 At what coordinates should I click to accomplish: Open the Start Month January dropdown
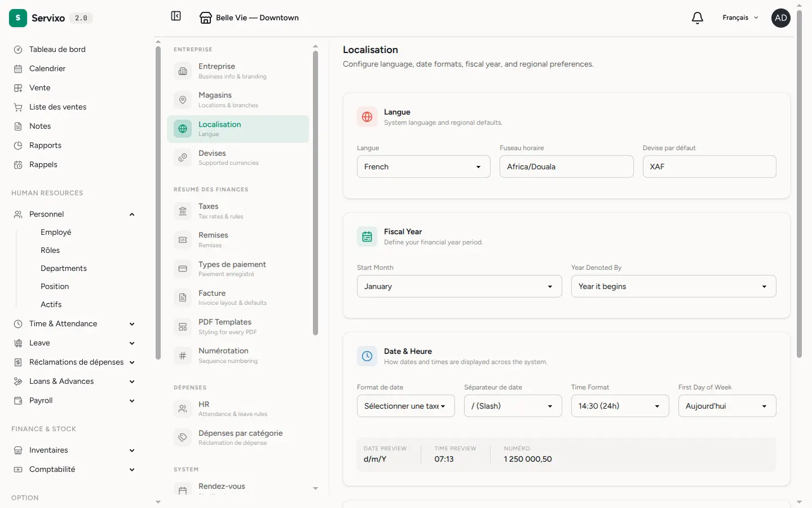pyautogui.click(x=460, y=286)
